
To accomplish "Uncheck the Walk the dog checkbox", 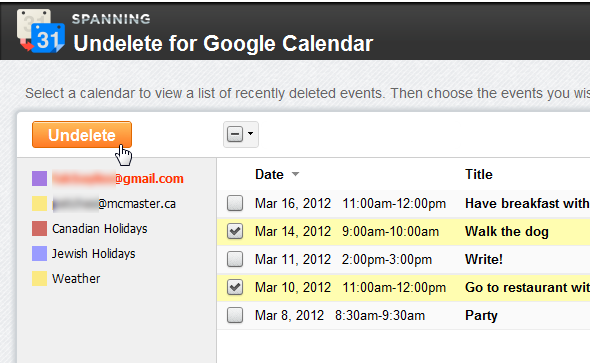I will pyautogui.click(x=235, y=231).
